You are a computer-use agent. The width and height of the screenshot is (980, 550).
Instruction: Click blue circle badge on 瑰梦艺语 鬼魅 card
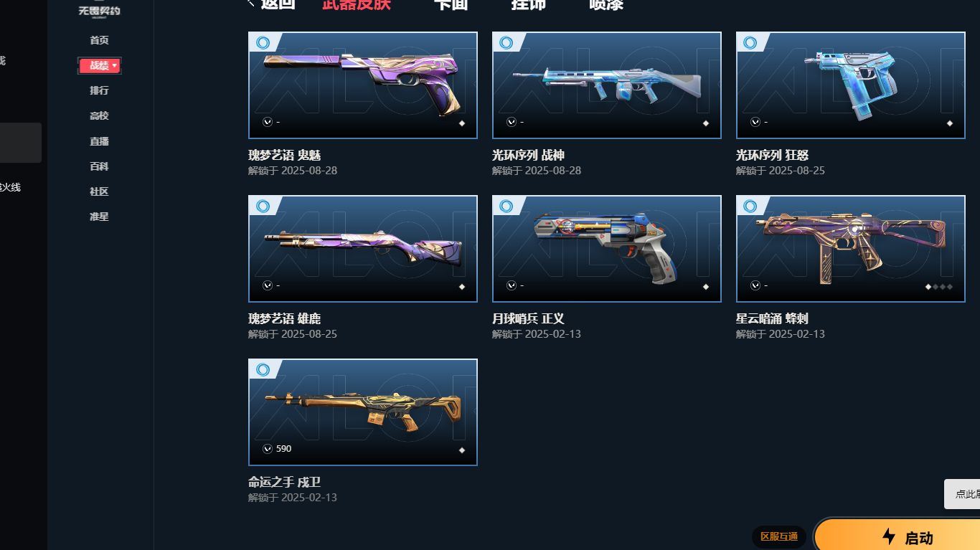pos(263,43)
